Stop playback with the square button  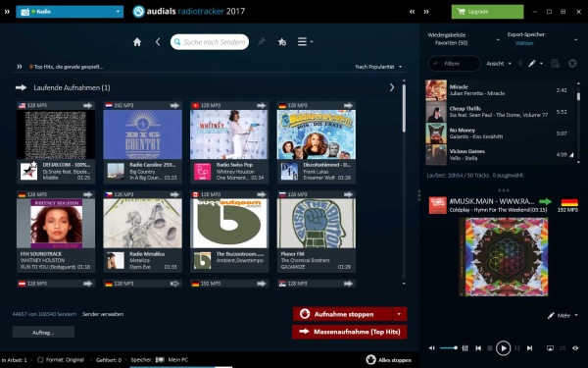point(489,348)
